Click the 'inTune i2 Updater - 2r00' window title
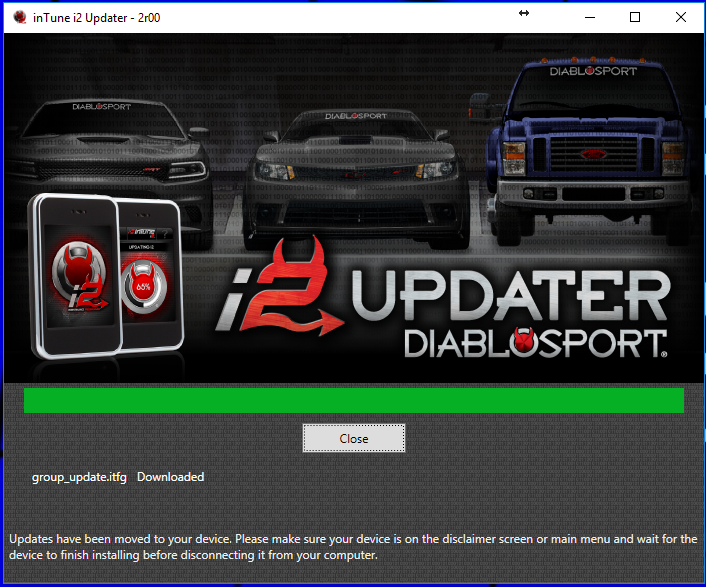 click(x=96, y=18)
